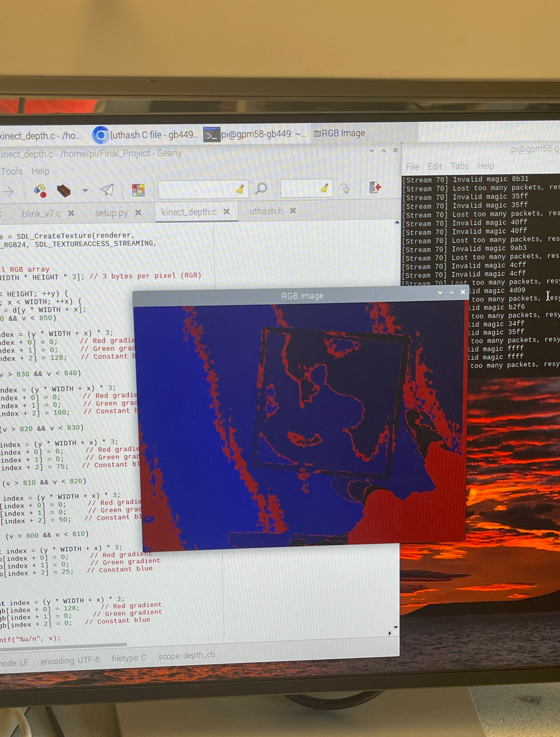
Task: Click the search text input field
Action: click(196, 189)
